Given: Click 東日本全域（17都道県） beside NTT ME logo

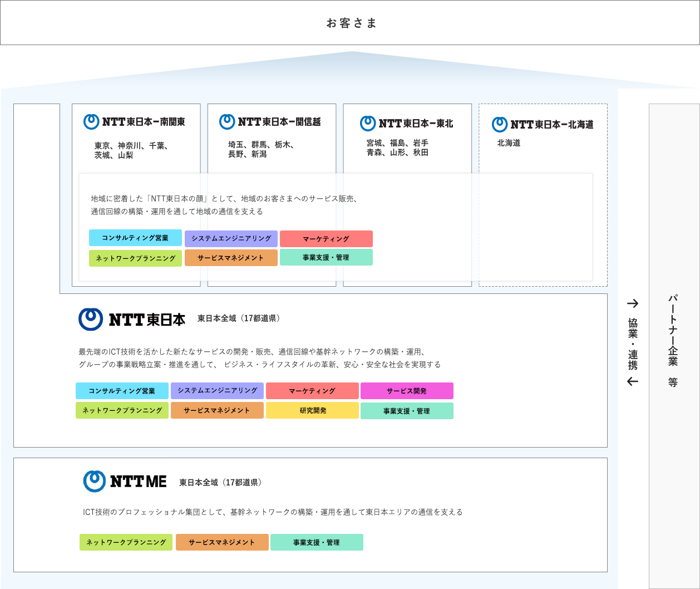Looking at the screenshot, I should [x=222, y=483].
